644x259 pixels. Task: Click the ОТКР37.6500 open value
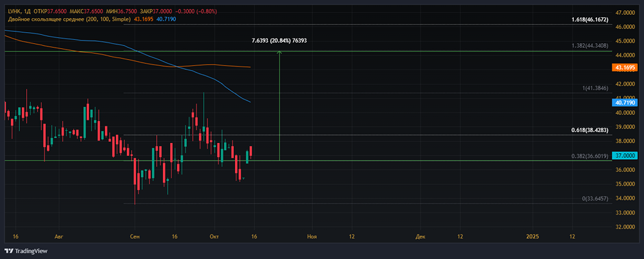[51, 12]
